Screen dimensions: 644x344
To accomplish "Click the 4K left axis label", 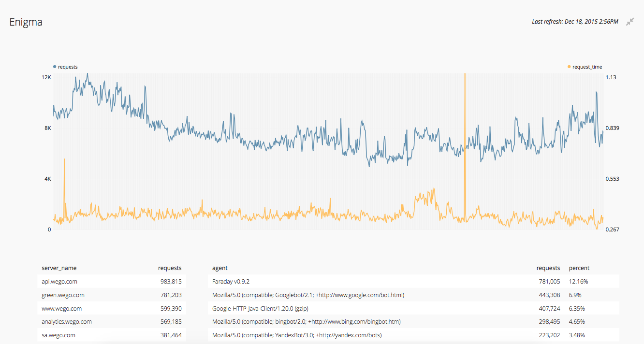I will tap(48, 179).
